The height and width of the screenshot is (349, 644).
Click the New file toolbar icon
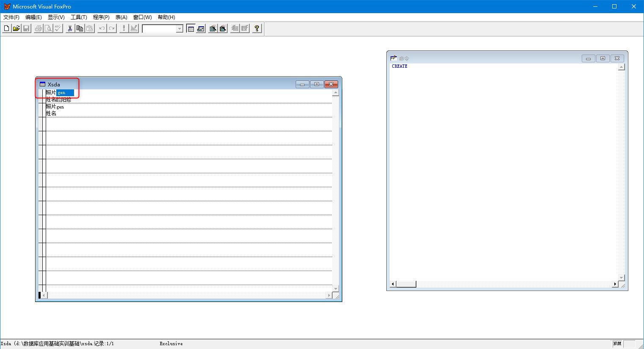[x=6, y=28]
